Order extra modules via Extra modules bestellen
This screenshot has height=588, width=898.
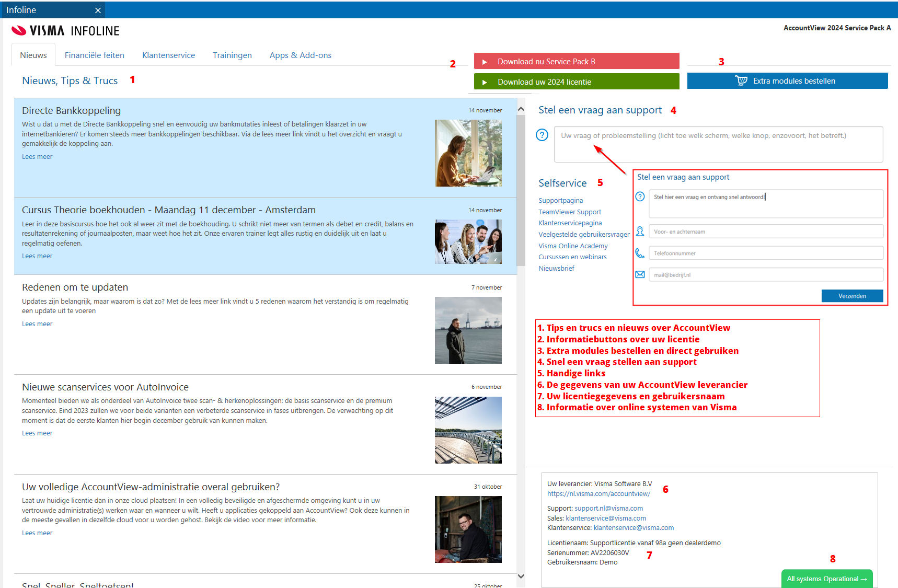click(x=787, y=80)
